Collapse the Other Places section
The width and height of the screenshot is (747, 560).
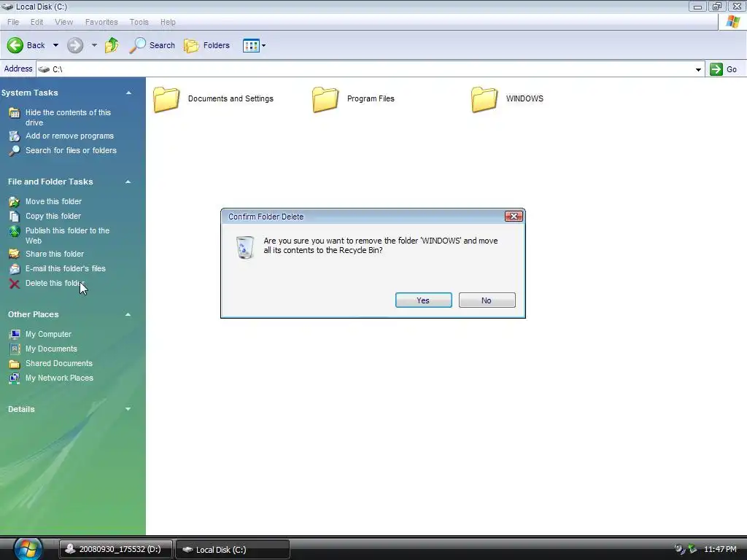coord(128,315)
